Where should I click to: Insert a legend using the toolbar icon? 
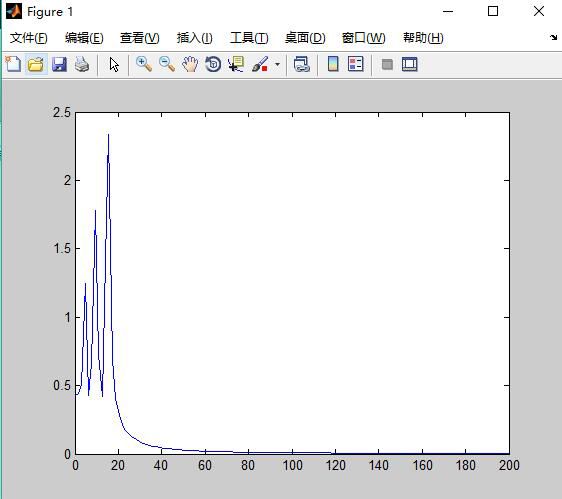coord(356,65)
